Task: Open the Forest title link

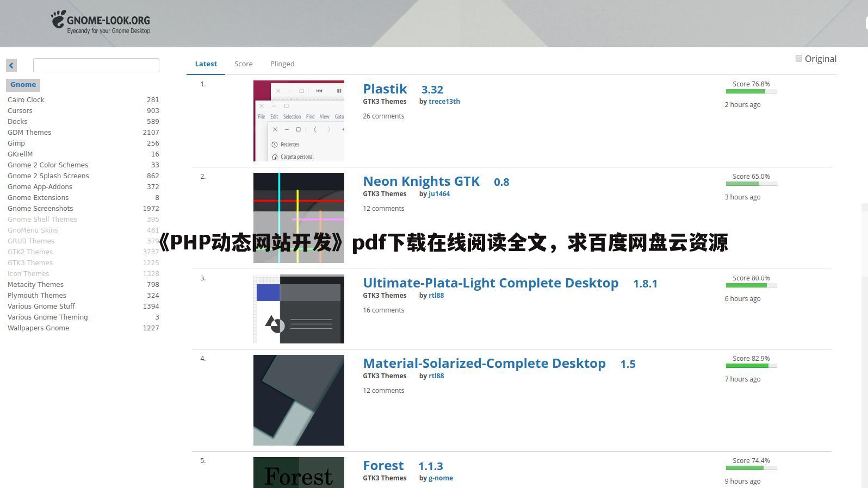Action: (x=383, y=466)
